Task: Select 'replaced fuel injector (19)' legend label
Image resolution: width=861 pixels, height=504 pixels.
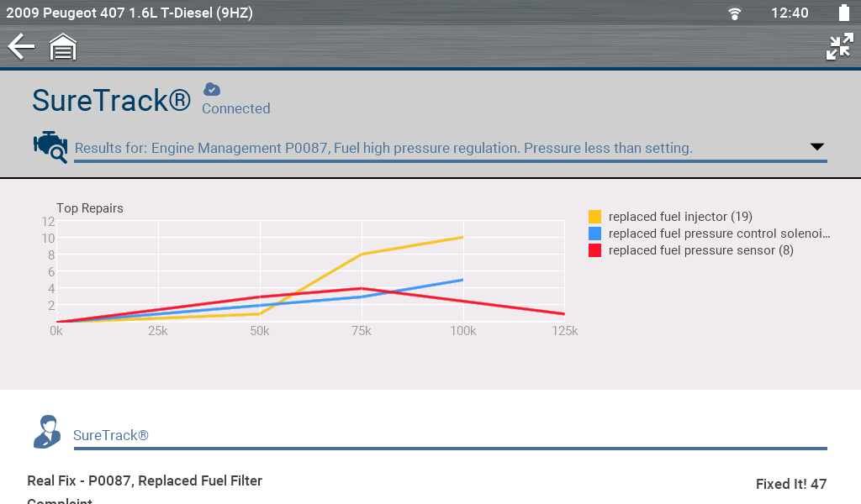Action: click(680, 217)
